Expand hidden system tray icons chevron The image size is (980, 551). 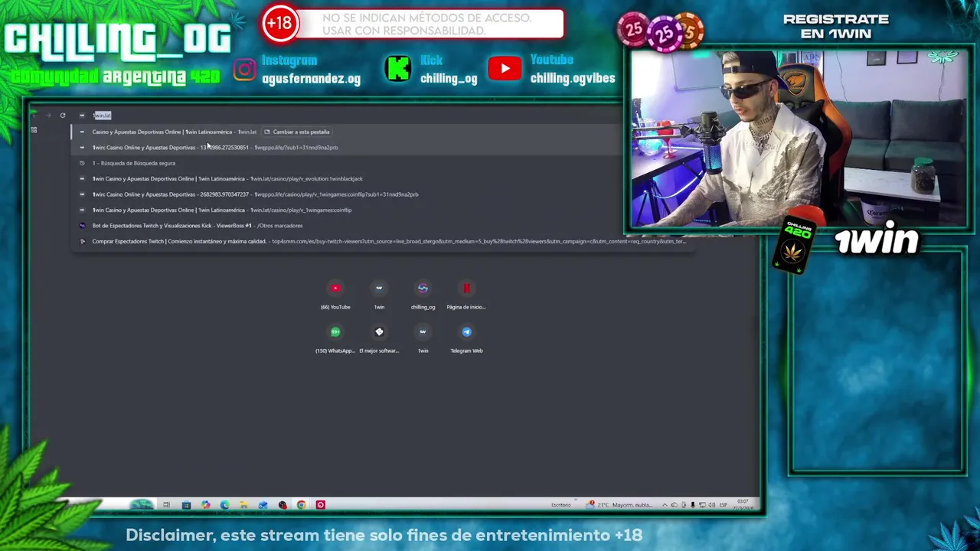tap(665, 505)
